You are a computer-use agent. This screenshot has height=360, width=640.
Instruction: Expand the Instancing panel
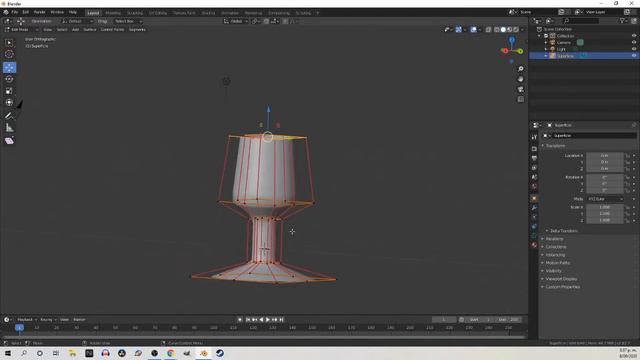(x=555, y=255)
